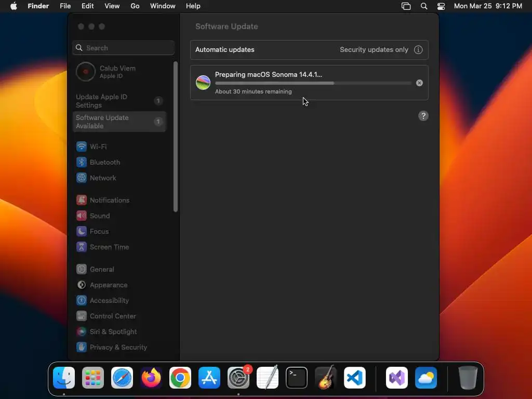This screenshot has width=532, height=399.
Task: Launch Firefox from the Dock
Action: pyautogui.click(x=151, y=378)
